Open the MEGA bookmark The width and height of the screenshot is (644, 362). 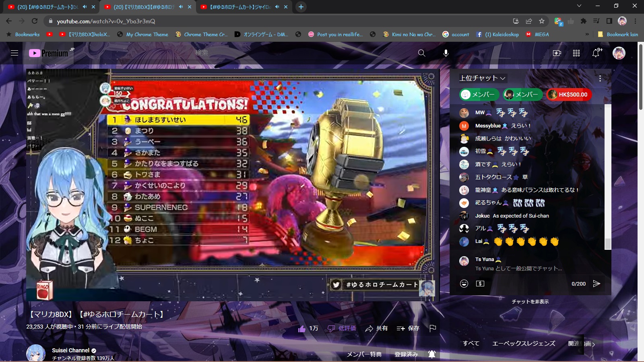click(x=537, y=35)
